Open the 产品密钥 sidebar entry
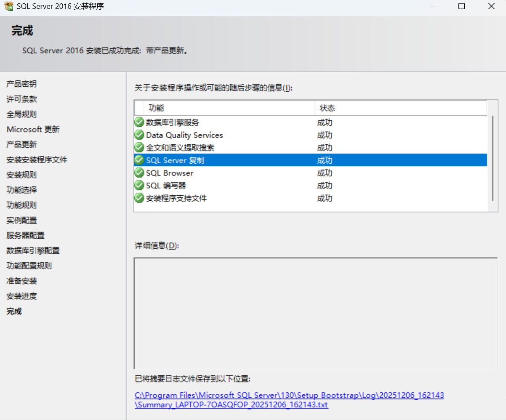This screenshot has height=420, width=506. pos(21,84)
